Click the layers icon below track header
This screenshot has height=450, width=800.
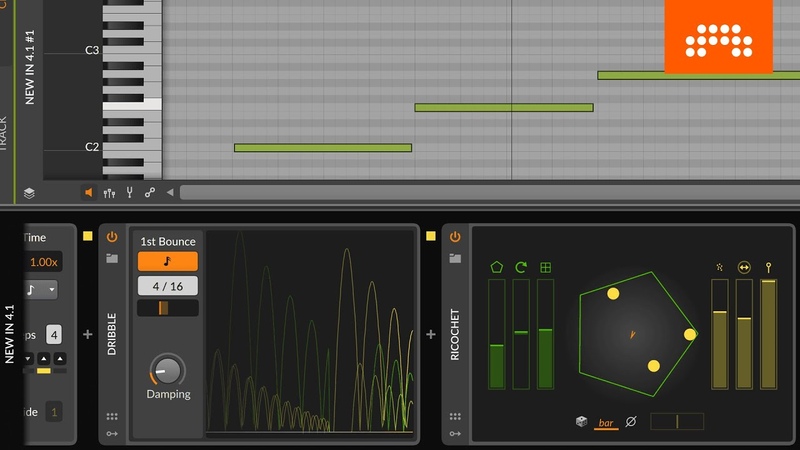pos(29,193)
